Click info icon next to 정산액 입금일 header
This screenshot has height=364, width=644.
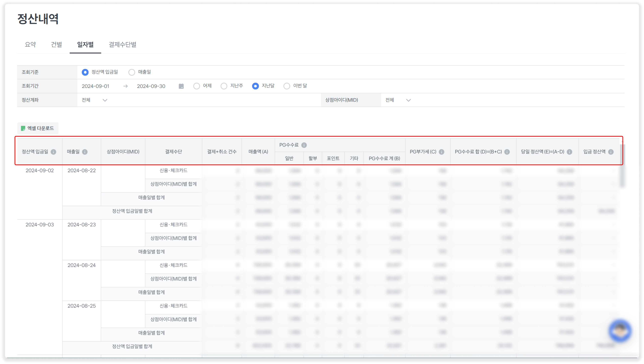point(53,152)
